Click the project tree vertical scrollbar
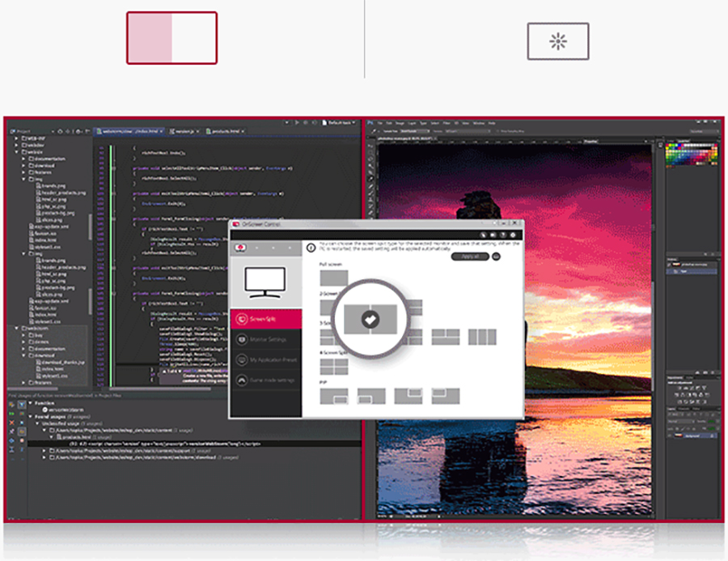This screenshot has width=728, height=561. [x=90, y=227]
